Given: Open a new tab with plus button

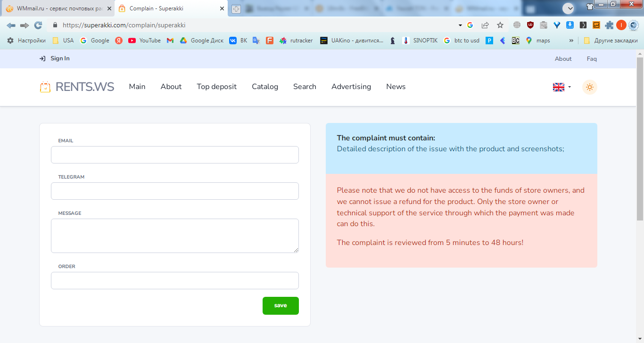Looking at the screenshot, I should [x=236, y=9].
